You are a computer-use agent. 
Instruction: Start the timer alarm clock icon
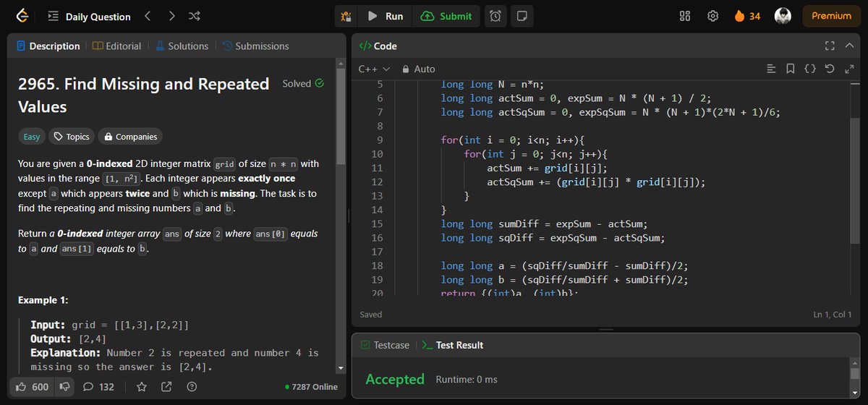pos(495,16)
